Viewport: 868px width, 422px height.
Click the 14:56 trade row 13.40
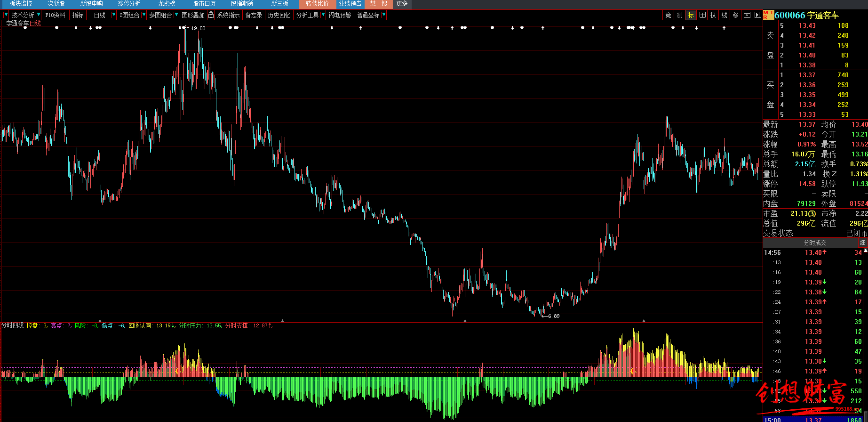813,252
